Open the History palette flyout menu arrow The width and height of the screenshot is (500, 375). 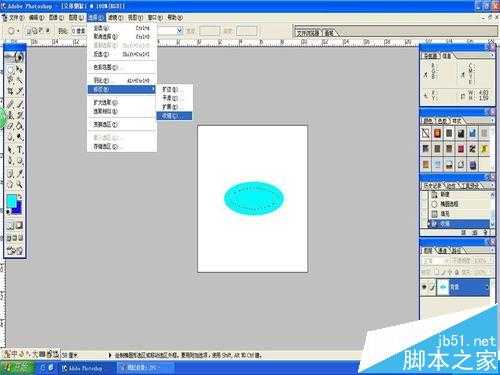coord(492,185)
